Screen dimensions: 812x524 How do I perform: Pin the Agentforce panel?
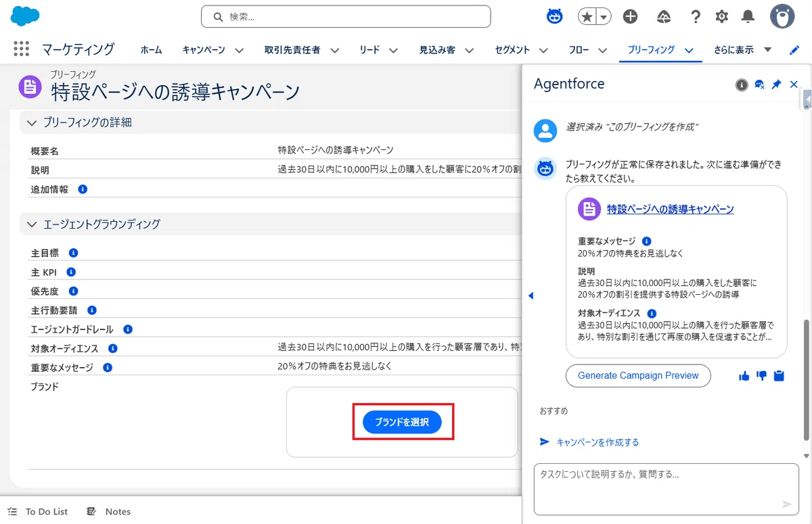click(777, 85)
